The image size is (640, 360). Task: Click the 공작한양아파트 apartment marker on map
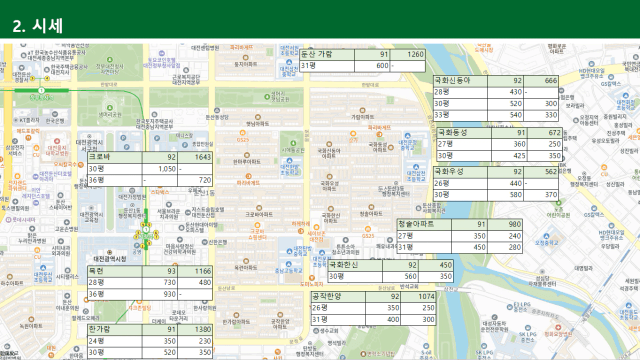click(280, 315)
